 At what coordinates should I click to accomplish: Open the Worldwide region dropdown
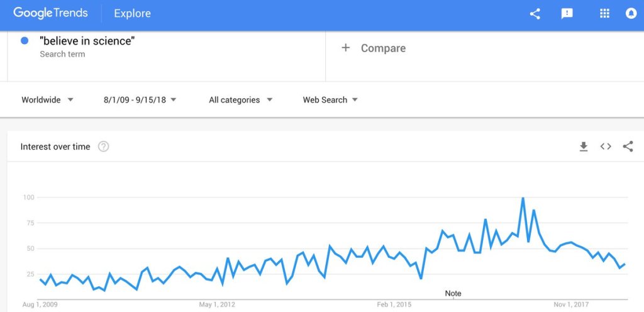point(47,99)
